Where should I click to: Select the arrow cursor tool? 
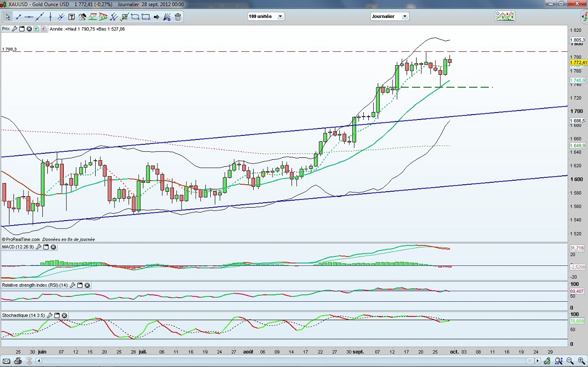pyautogui.click(x=7, y=17)
